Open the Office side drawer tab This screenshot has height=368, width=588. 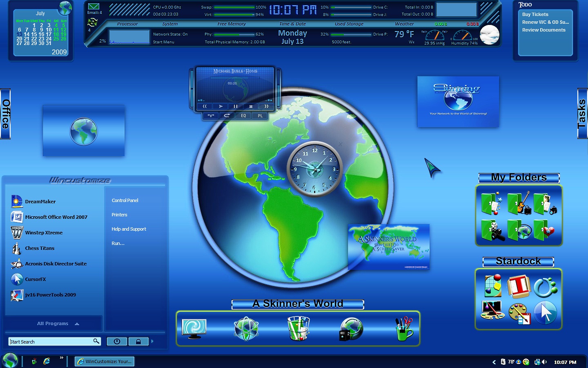coord(5,114)
